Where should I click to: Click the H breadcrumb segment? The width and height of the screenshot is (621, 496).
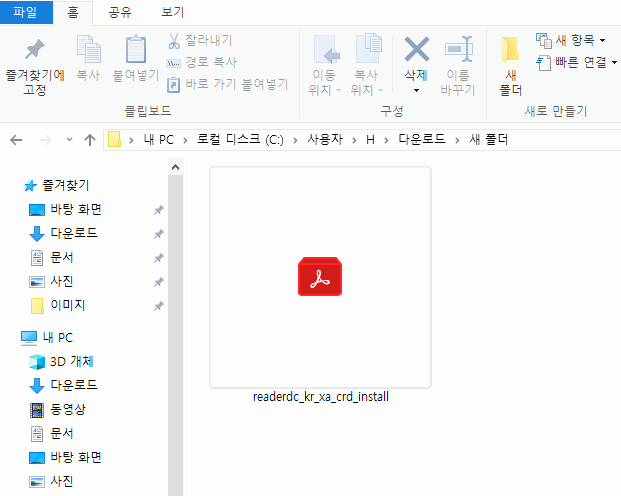click(370, 139)
